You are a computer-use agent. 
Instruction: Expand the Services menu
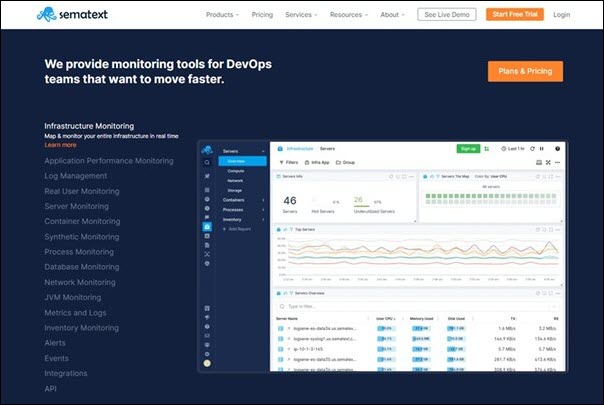pos(301,15)
